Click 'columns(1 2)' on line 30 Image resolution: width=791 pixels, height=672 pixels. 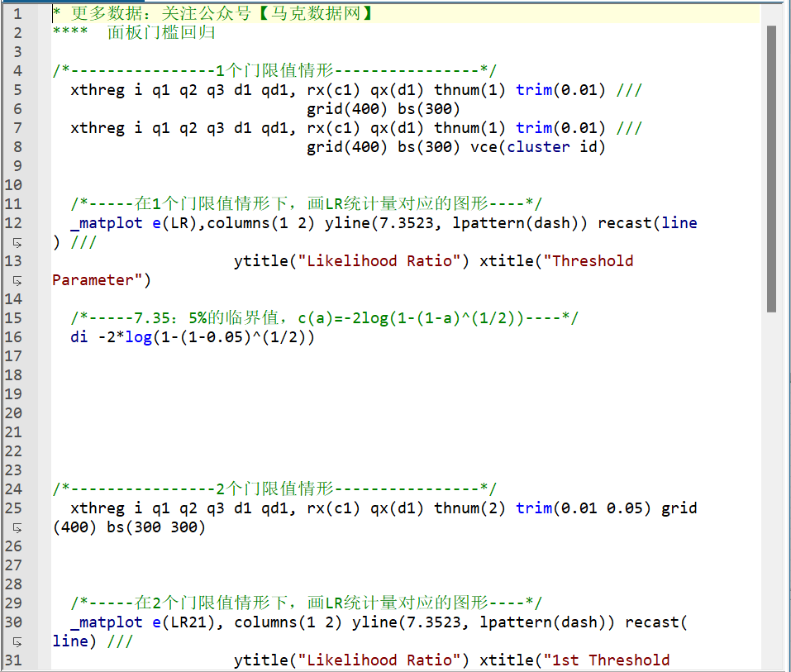288,622
